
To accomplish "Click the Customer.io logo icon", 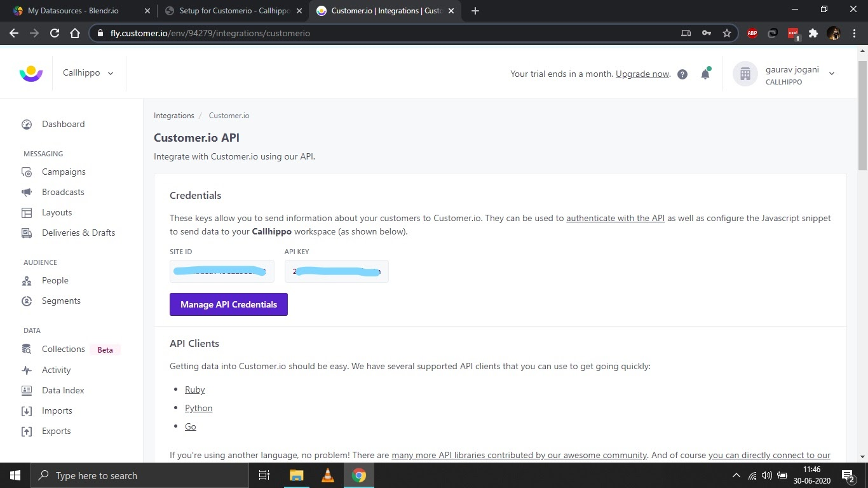I will [x=31, y=74].
